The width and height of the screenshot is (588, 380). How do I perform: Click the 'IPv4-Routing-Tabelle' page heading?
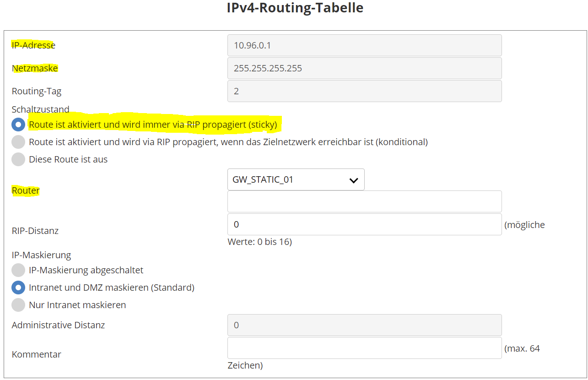pyautogui.click(x=295, y=8)
